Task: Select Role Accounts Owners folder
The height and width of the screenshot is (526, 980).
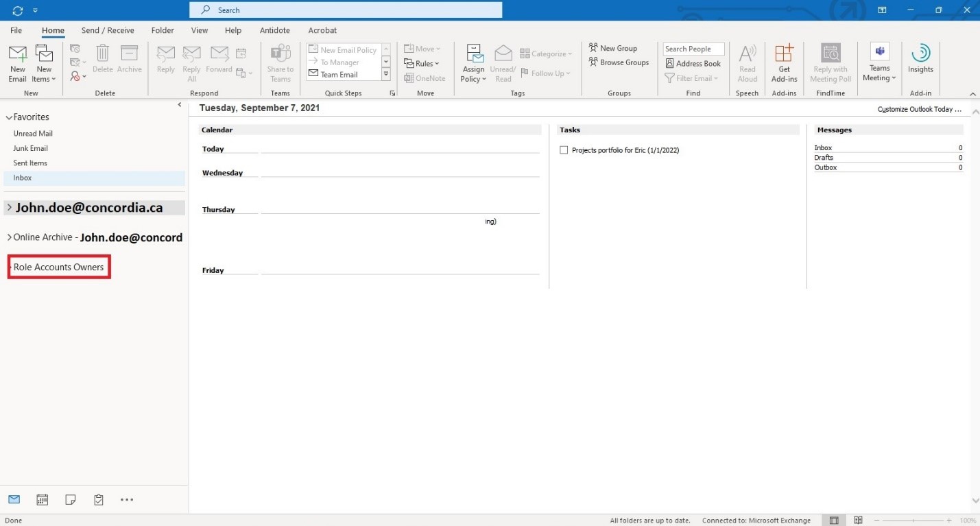Action: pyautogui.click(x=59, y=267)
